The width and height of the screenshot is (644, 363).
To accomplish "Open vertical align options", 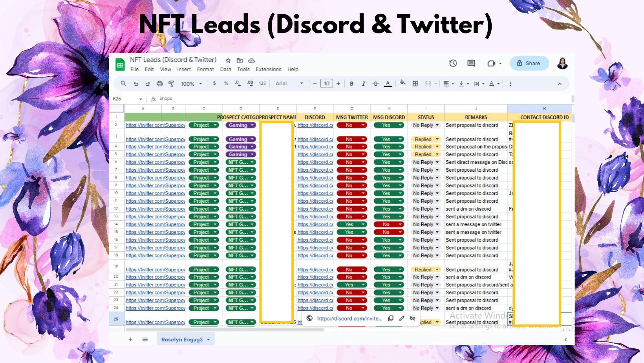I will point(464,84).
